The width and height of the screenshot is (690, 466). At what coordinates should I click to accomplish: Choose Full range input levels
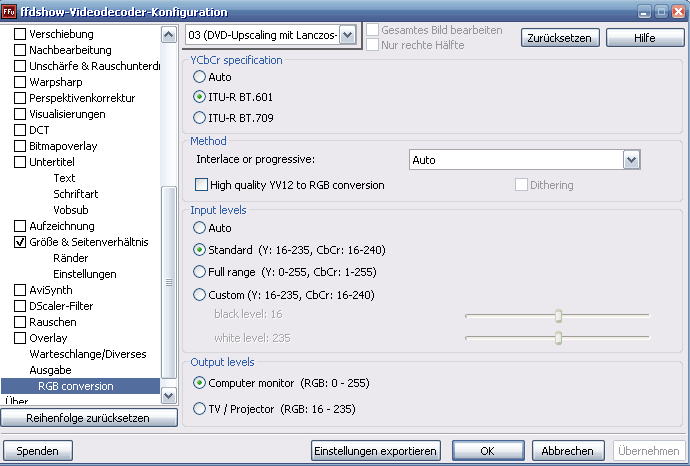(199, 272)
